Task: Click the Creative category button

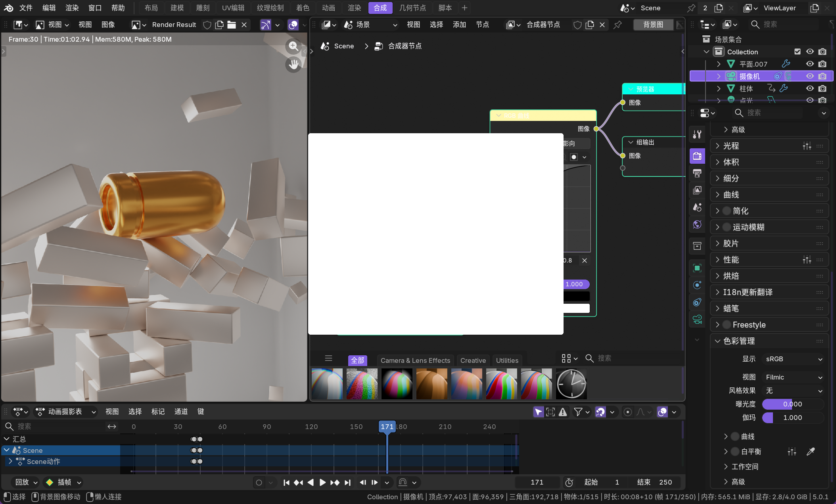Action: click(473, 360)
